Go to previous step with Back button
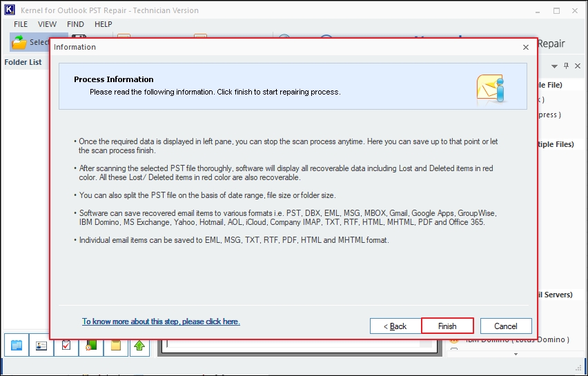This screenshot has width=588, height=376. pos(395,326)
